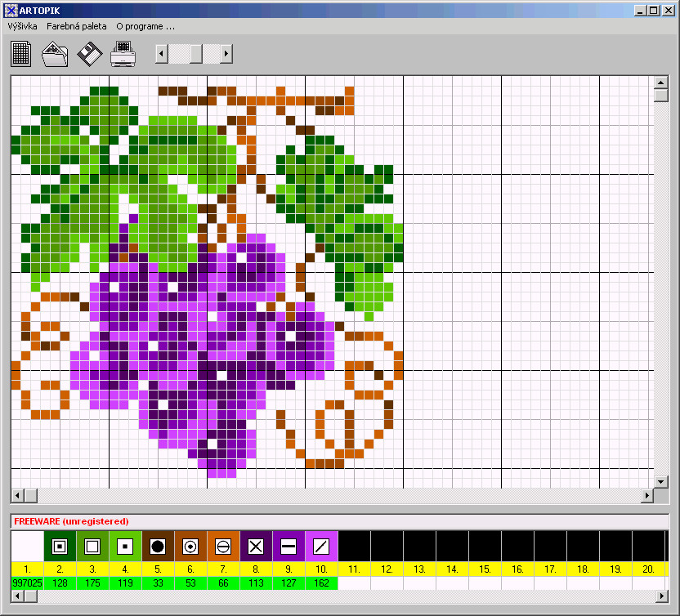
Task: Click the toolbar zoom slider thumb
Action: coord(196,54)
